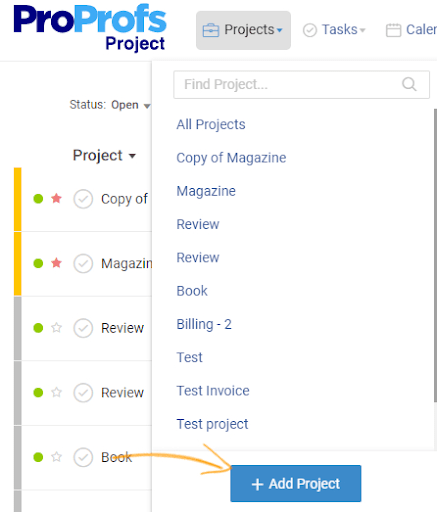Star the first Review project row

pos(56,328)
